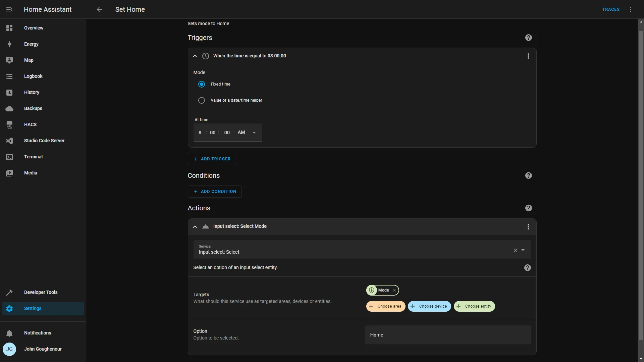Click the John Goughenour profile name

pyautogui.click(x=43, y=349)
